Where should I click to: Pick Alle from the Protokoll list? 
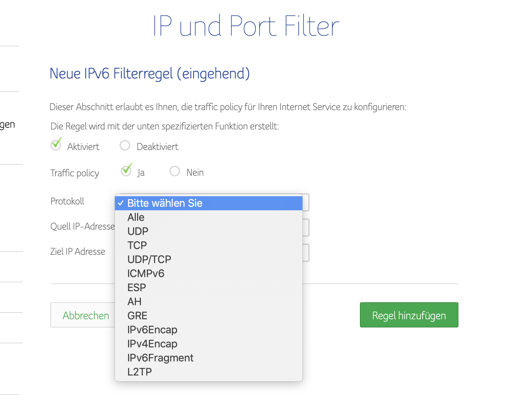(209, 217)
